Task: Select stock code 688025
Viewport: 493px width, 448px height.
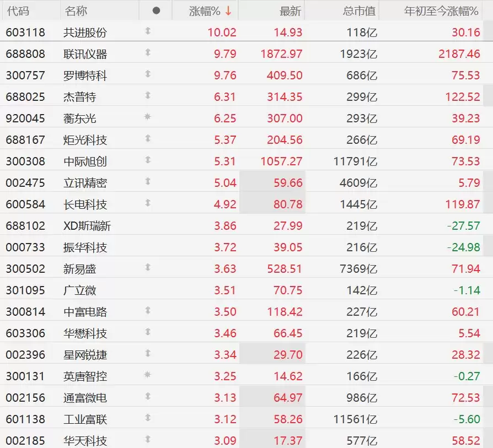Action: pyautogui.click(x=25, y=97)
